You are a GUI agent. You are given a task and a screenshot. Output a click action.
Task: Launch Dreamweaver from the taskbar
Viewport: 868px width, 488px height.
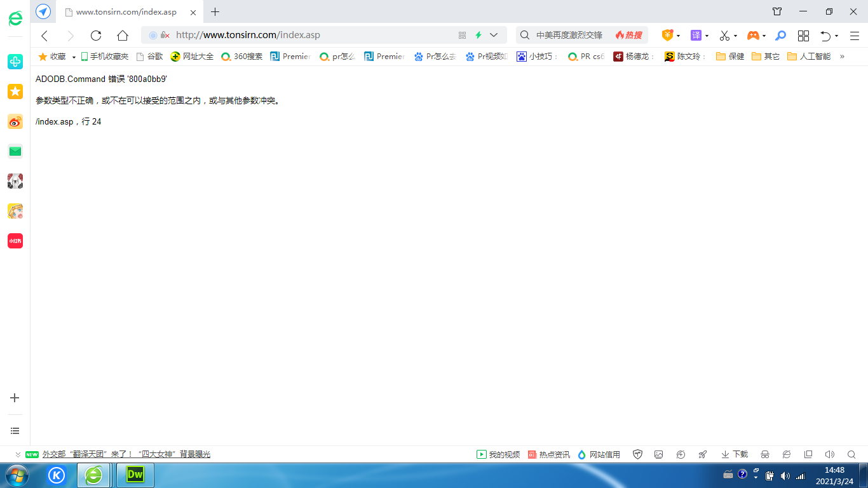(x=135, y=475)
